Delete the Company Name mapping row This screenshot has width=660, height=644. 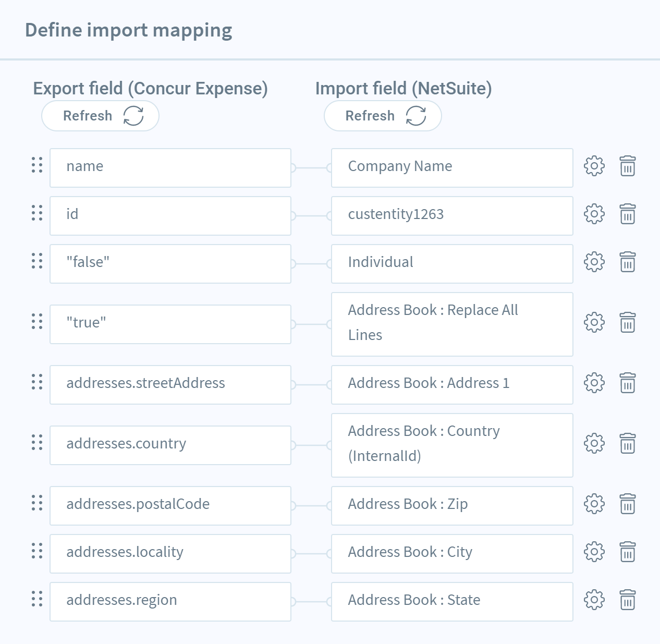(628, 166)
